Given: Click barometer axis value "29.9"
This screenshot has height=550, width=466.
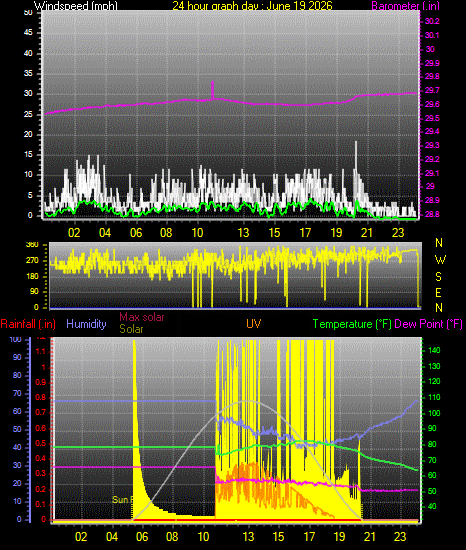Looking at the screenshot, I should pyautogui.click(x=432, y=63).
